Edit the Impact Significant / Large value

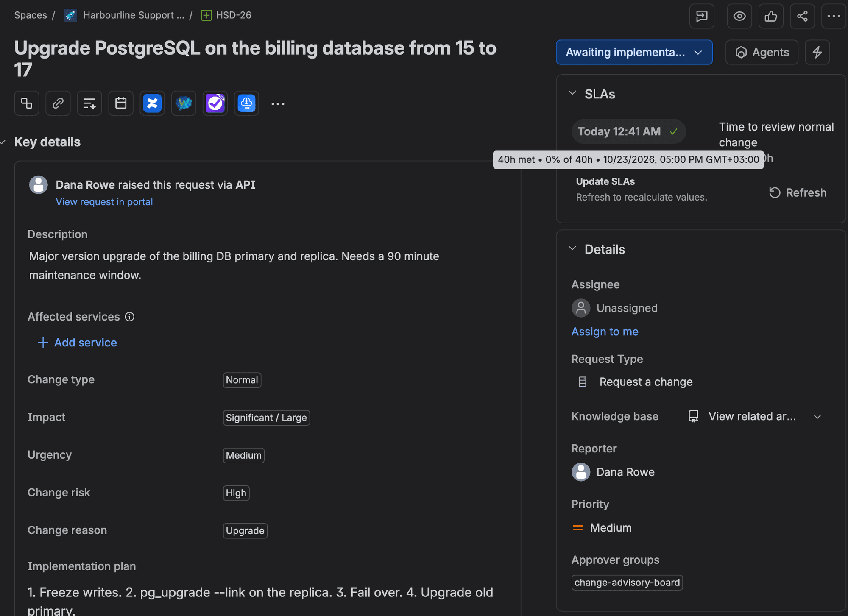coord(266,418)
